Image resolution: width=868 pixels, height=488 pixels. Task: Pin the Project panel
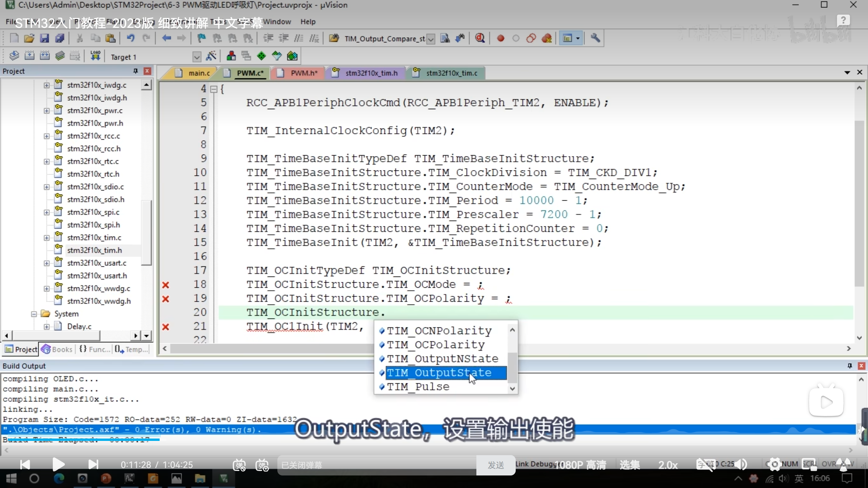click(136, 71)
